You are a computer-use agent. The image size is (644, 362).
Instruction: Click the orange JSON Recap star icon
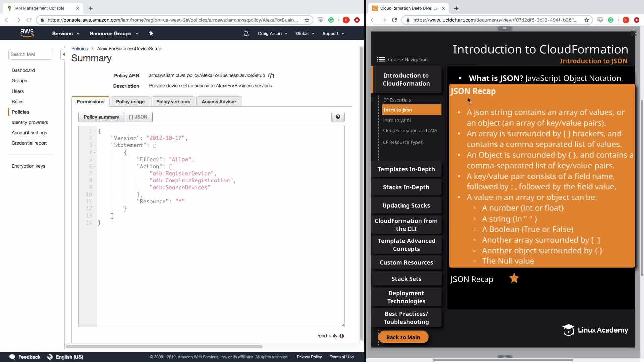(x=514, y=278)
